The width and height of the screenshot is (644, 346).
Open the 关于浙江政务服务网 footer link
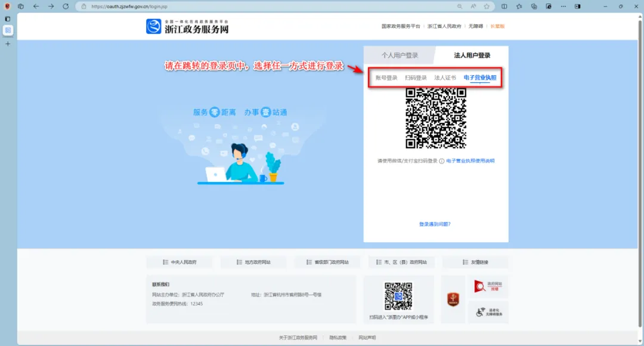[x=298, y=338]
